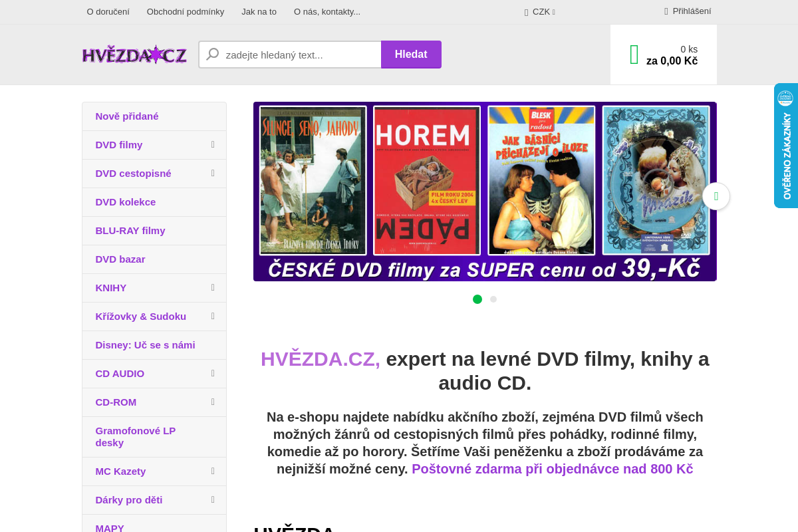Click the Přihlášení login icon

[x=666, y=11]
